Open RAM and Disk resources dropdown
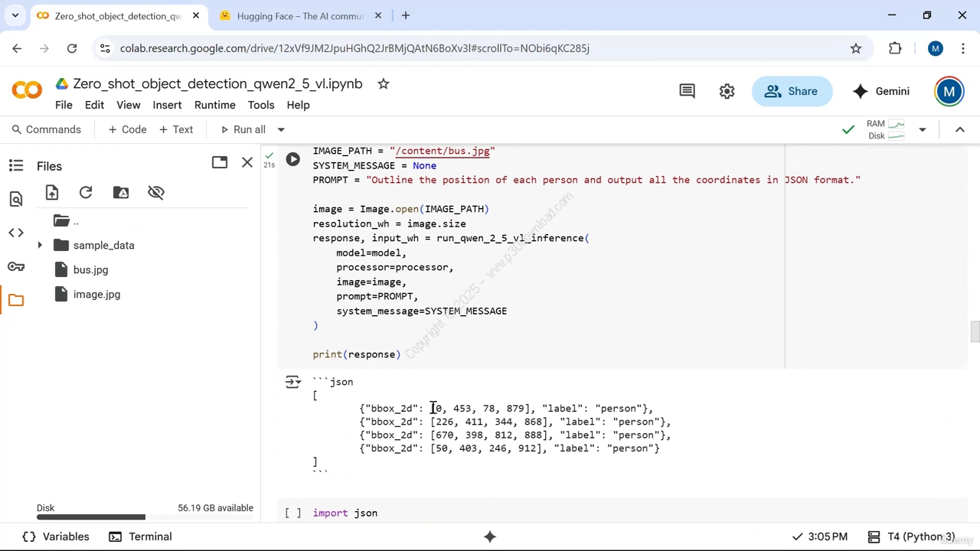This screenshot has width=980, height=551. click(x=922, y=130)
